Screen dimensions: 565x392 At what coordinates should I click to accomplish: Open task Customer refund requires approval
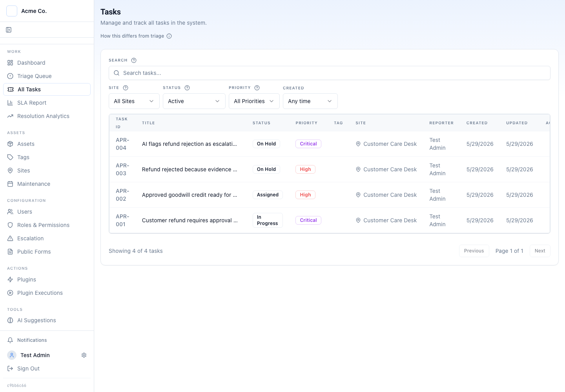click(x=190, y=220)
